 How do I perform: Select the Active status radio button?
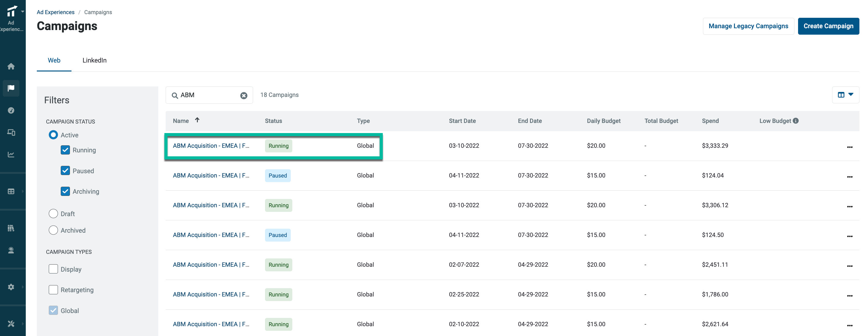pyautogui.click(x=53, y=135)
